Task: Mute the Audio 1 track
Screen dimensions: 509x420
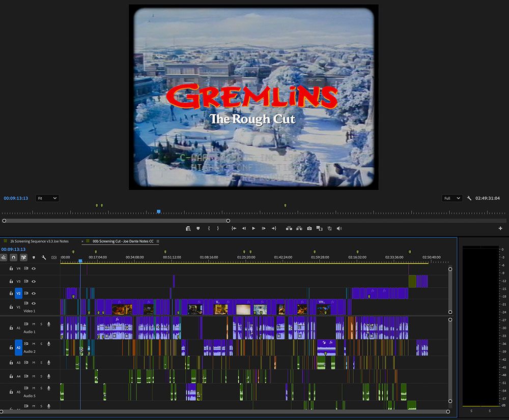Action: click(x=34, y=324)
